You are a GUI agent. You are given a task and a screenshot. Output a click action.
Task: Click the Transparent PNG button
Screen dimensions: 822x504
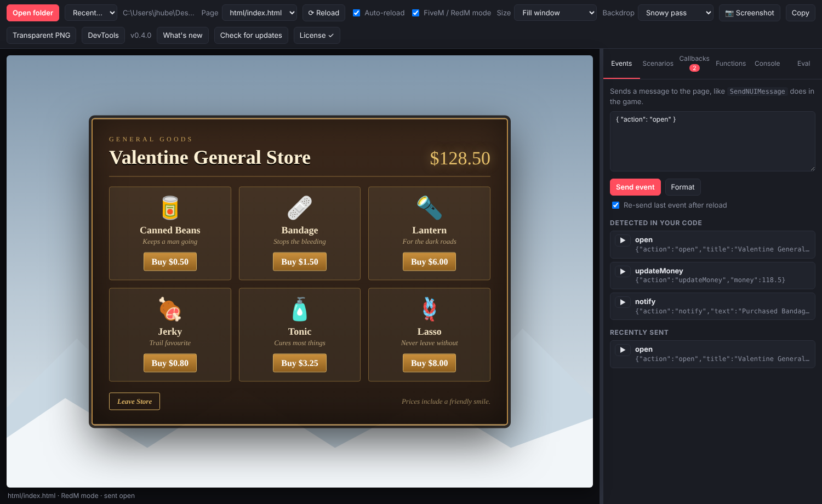point(42,35)
